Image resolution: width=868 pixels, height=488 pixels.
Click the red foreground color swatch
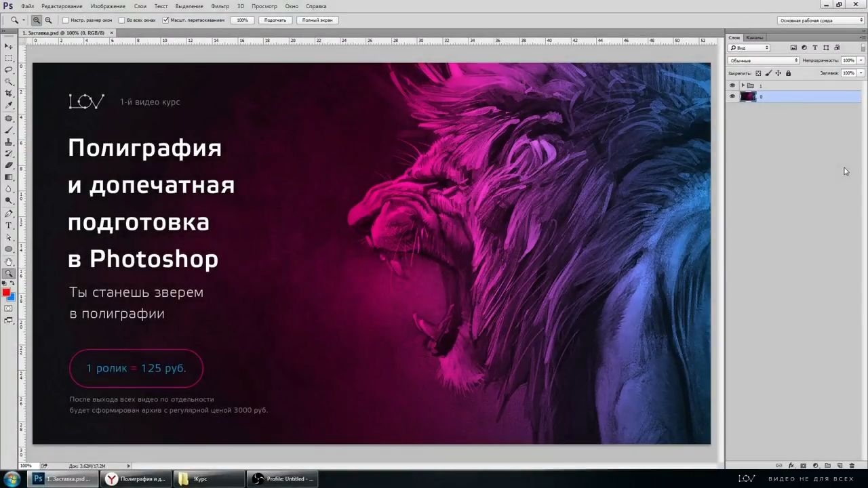pos(6,292)
